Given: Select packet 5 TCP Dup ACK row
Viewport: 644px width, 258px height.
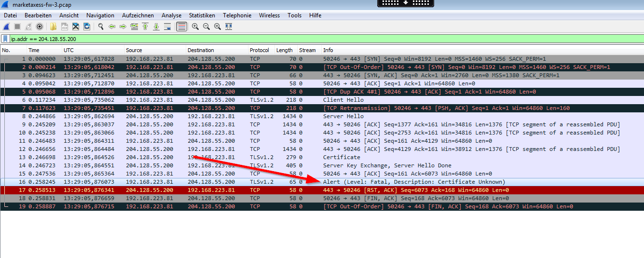Looking at the screenshot, I should 322,92.
